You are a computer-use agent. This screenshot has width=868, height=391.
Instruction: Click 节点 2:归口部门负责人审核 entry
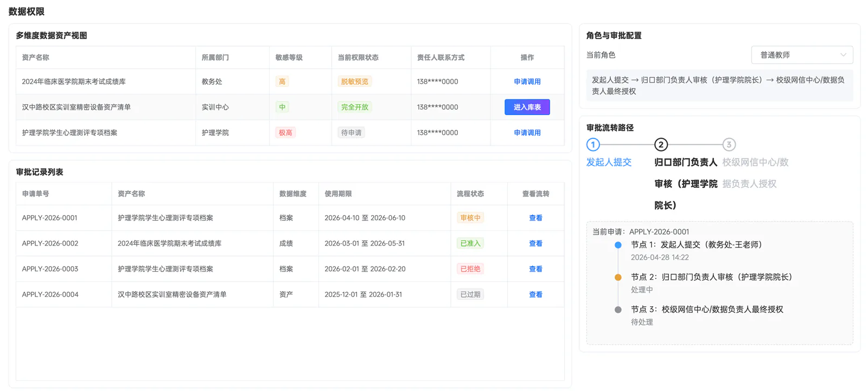tap(712, 277)
